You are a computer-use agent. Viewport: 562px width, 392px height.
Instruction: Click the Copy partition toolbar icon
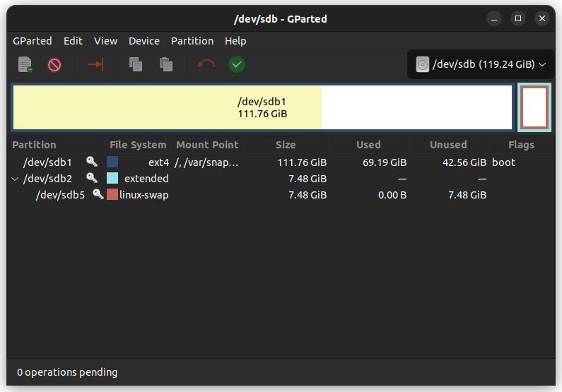136,65
